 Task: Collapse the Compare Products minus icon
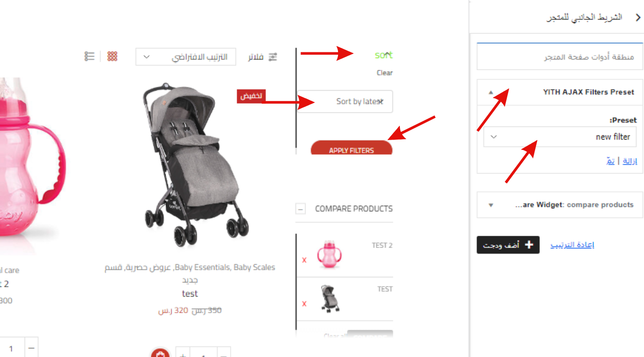pos(301,209)
